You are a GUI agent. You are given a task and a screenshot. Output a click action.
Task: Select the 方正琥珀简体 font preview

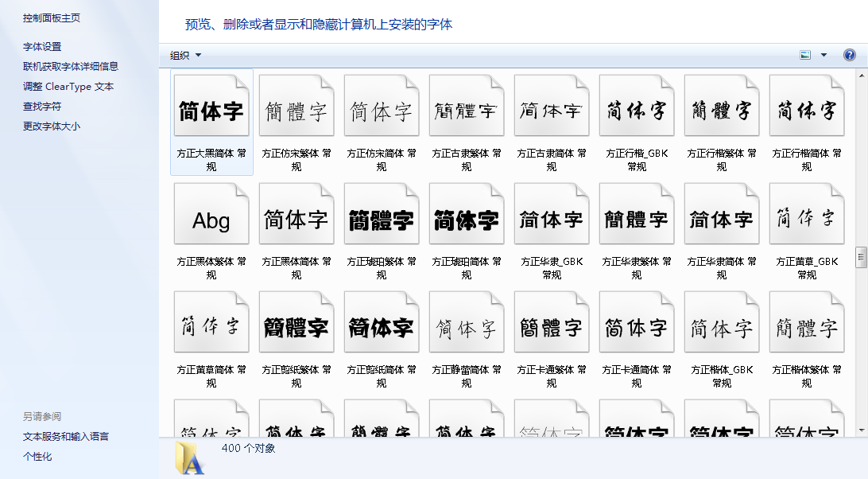point(467,212)
